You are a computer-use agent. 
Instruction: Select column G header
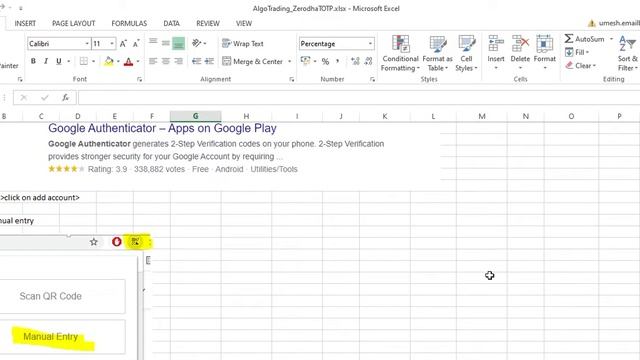coord(196,116)
